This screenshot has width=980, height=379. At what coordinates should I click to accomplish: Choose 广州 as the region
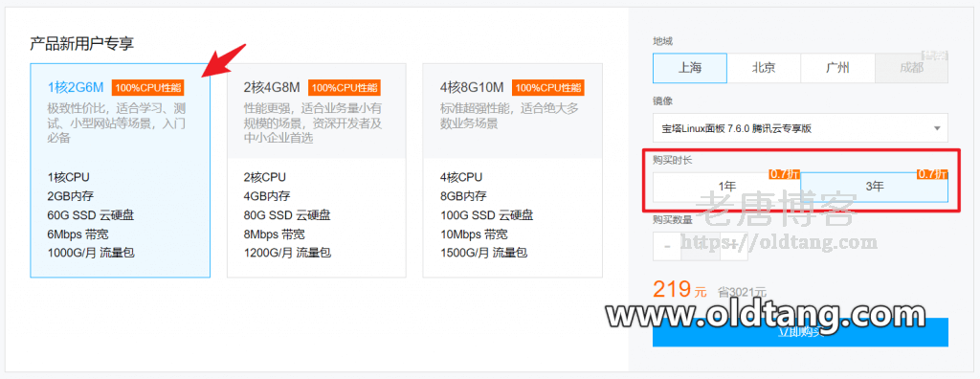point(837,68)
